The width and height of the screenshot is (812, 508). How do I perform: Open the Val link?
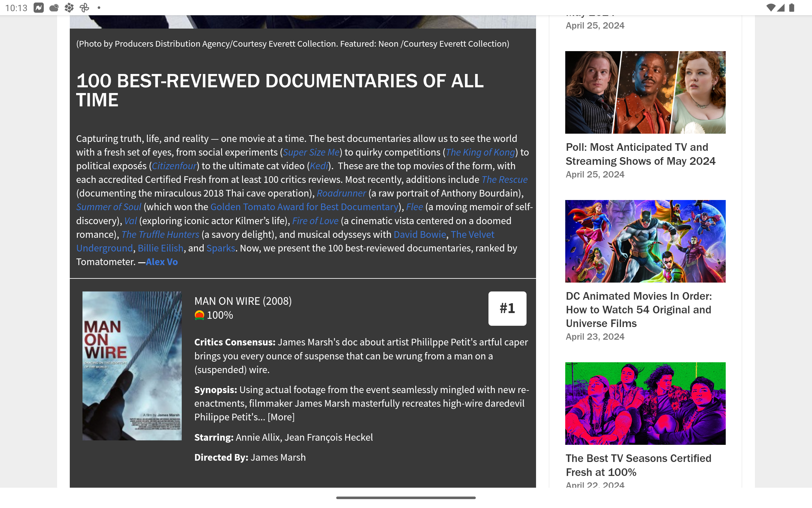[x=131, y=221]
